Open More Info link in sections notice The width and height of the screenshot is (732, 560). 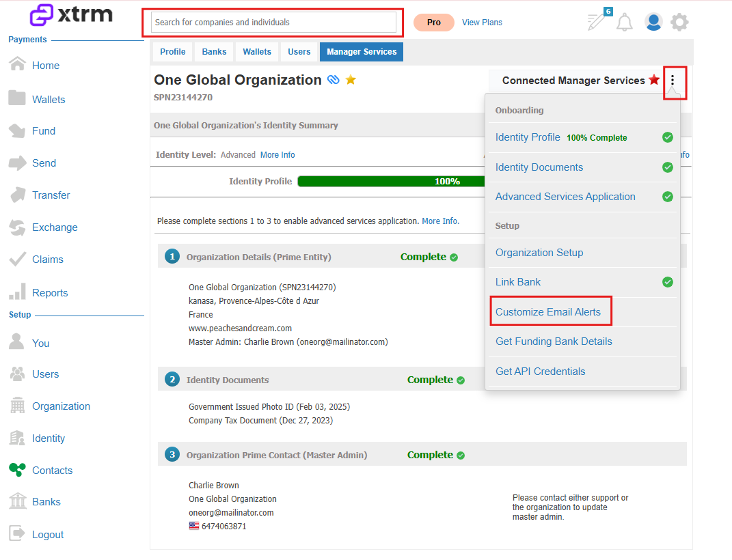click(x=440, y=221)
